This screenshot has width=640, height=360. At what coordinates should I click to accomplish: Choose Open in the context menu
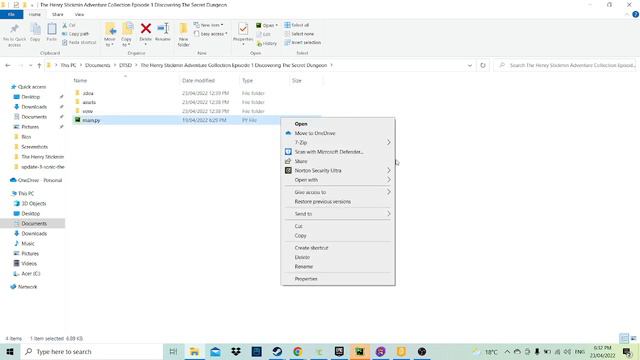pos(338,124)
